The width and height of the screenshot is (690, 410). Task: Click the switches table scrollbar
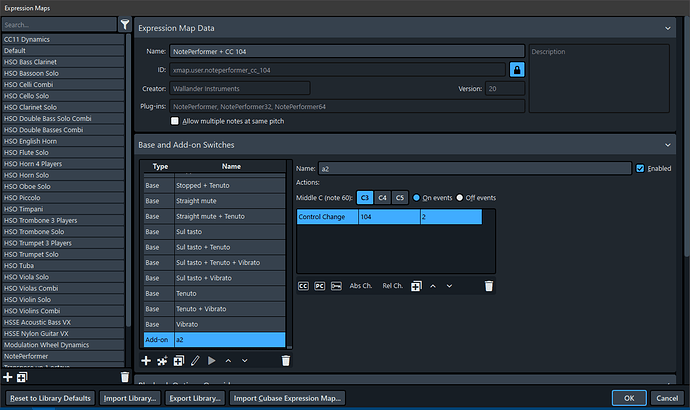289,347
